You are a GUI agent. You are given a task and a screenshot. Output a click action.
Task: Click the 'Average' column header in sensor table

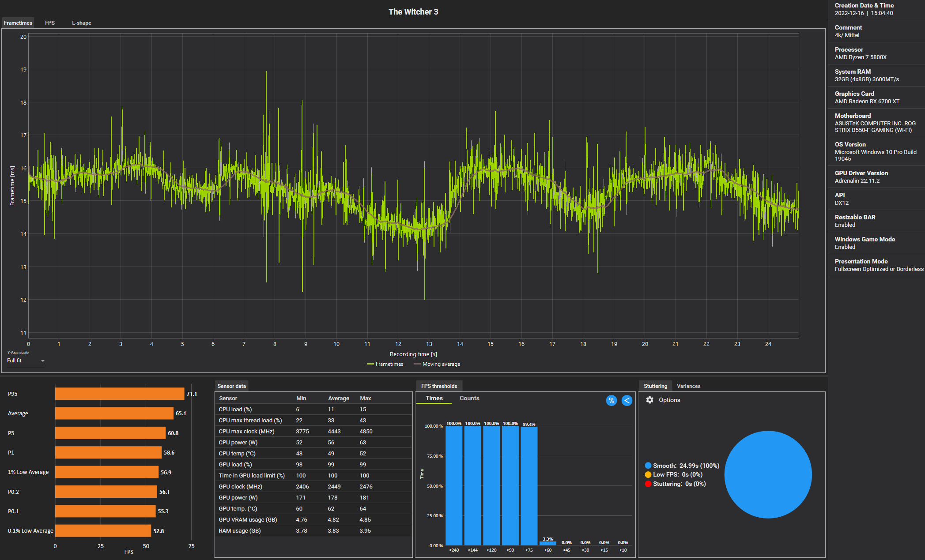[339, 398]
